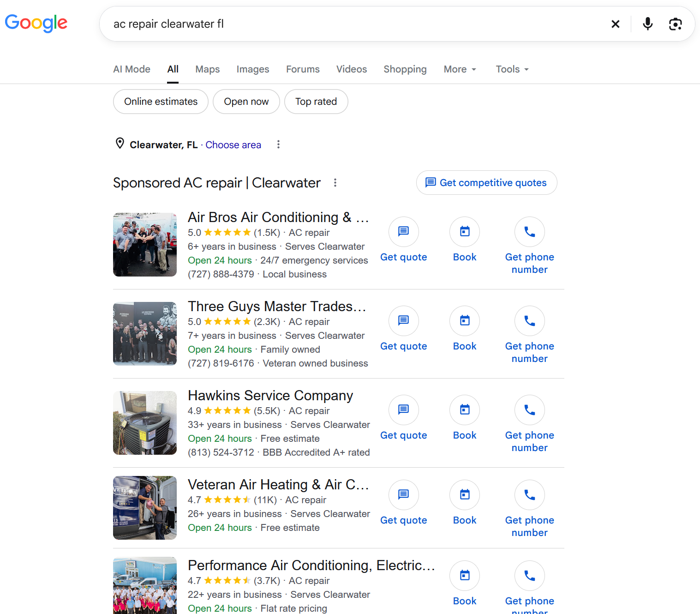Viewport: 700px width, 614px height.
Task: Click the 'Flat rate pricing' text
Action: coord(294,608)
